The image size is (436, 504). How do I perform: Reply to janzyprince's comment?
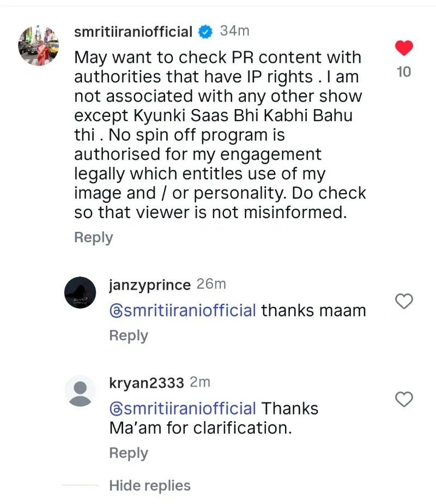129,335
